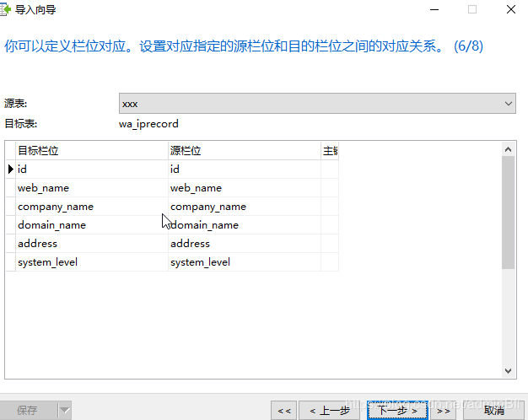The height and width of the screenshot is (420, 528).
Task: Select target field system_level cell
Action: (92, 261)
